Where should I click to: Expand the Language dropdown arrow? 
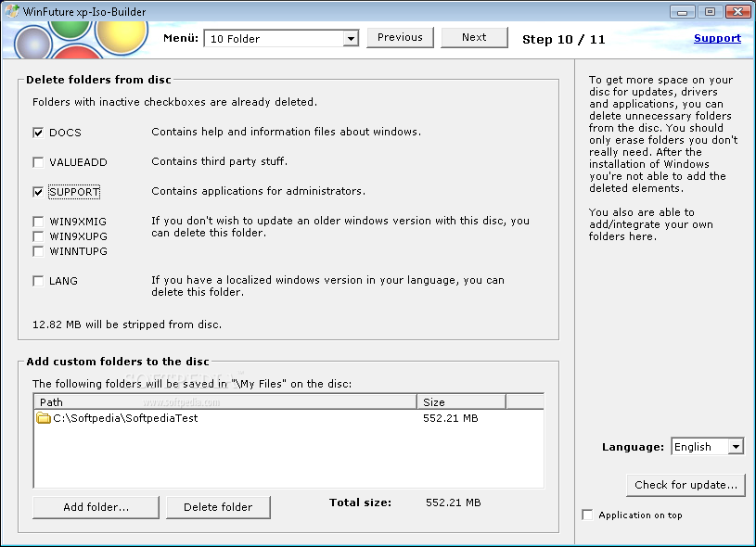(x=736, y=447)
